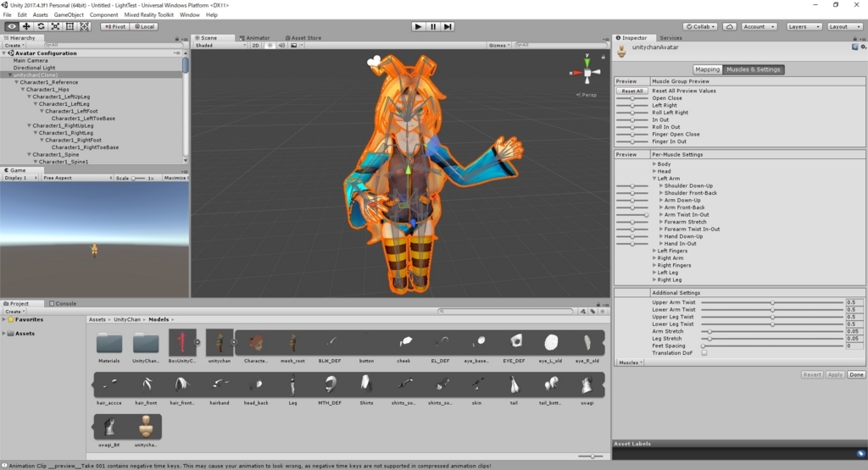Screen dimensions: 868x470
Task: Adjust the Arm Twist In-Out preview slider
Action: 632,215
